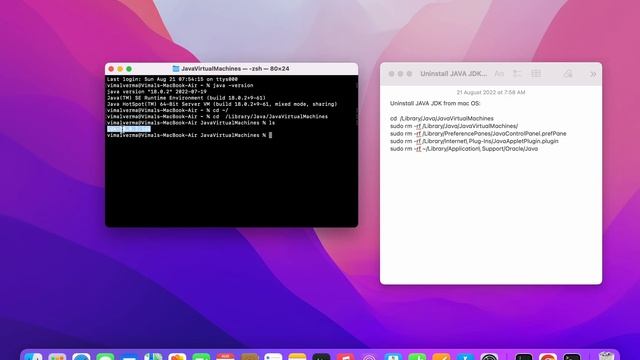Click the 'Last login' line in Terminal

pyautogui.click(x=172, y=79)
